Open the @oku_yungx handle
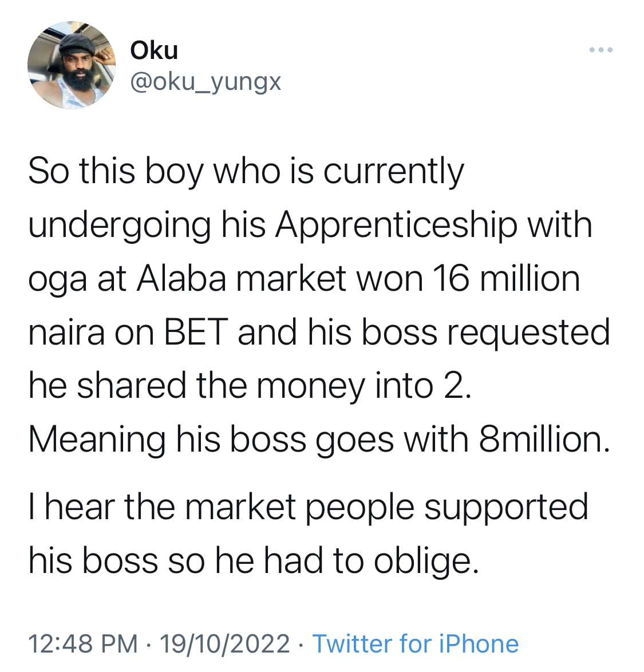Screen dimensions: 644x672 click(x=206, y=81)
